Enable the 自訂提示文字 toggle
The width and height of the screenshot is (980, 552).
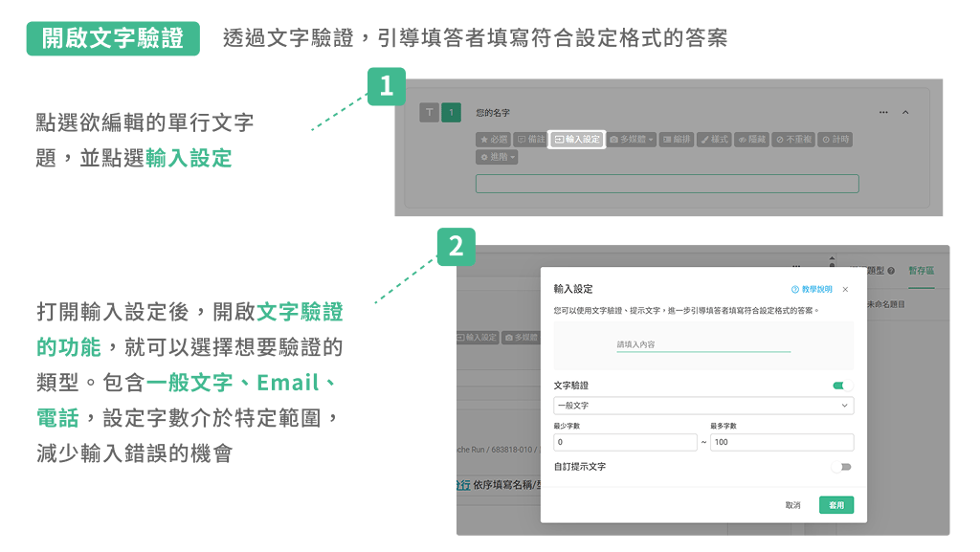842,467
